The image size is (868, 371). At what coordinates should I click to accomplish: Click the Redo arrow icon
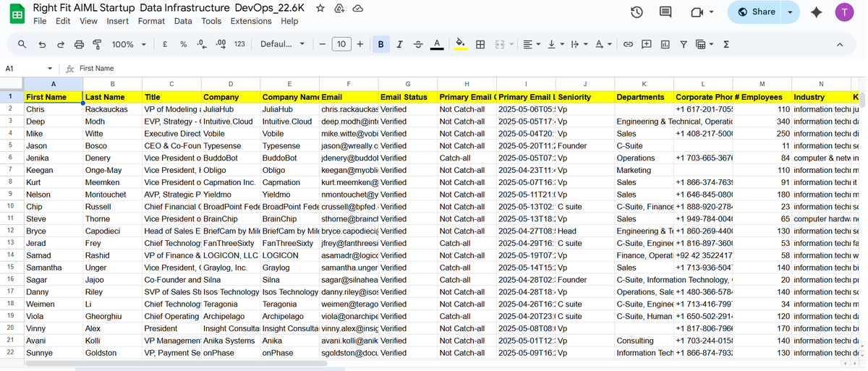pos(60,44)
